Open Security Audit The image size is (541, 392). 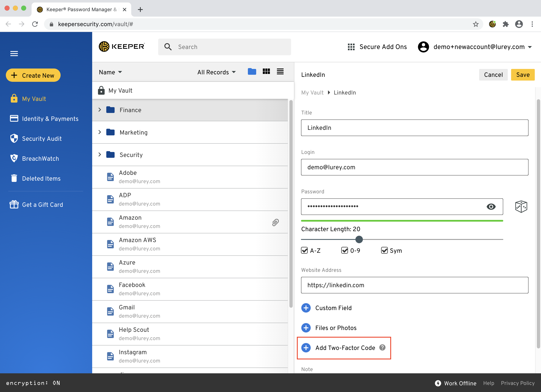(36, 138)
